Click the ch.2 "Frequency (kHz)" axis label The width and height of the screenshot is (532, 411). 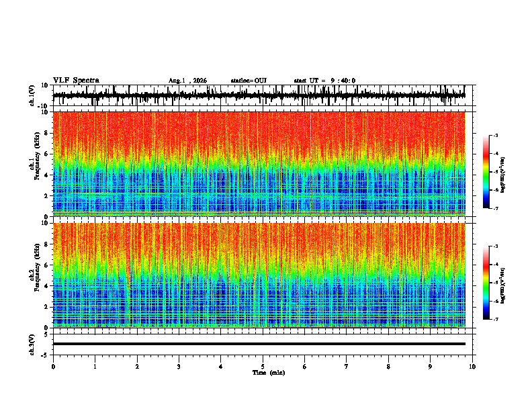point(37,267)
